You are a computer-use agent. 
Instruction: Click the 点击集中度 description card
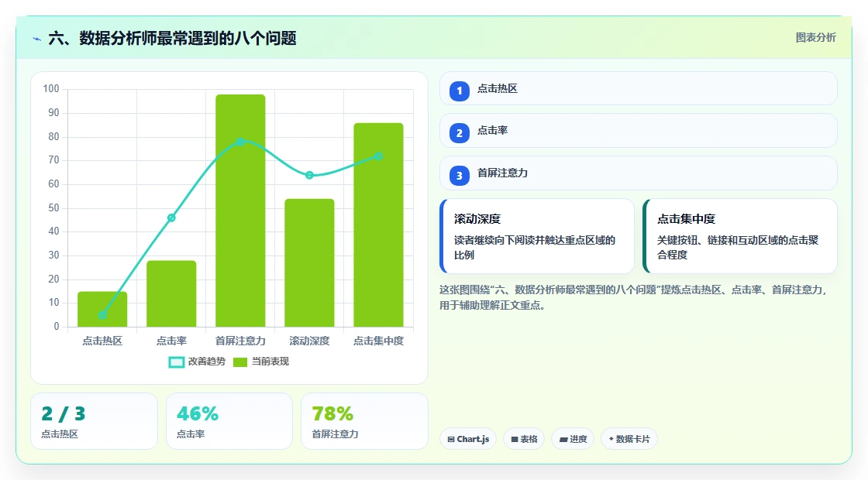point(740,236)
